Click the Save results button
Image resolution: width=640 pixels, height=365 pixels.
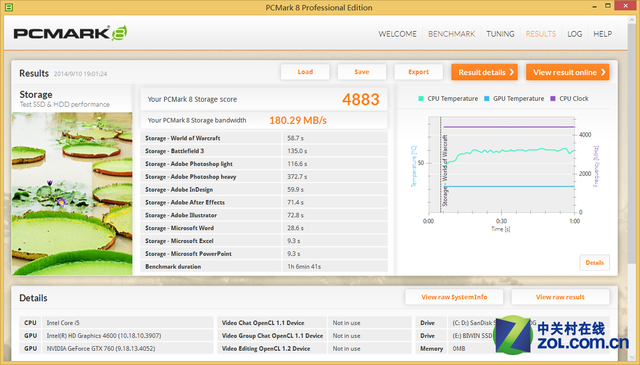[x=362, y=72]
